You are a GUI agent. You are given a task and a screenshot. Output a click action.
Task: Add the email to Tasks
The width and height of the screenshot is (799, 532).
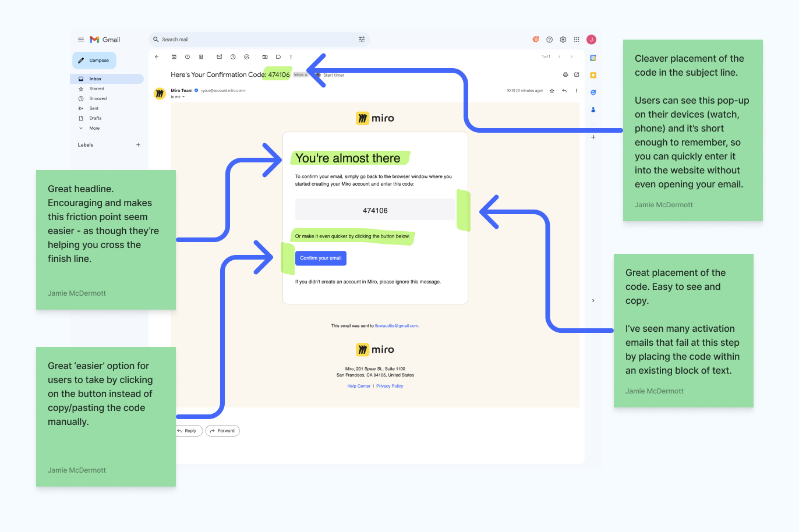[246, 56]
